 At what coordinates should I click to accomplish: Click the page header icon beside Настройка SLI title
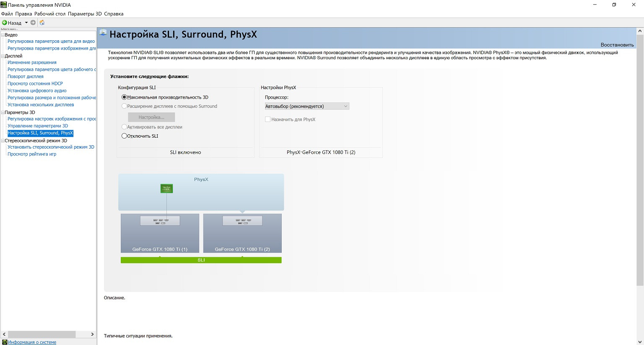103,33
